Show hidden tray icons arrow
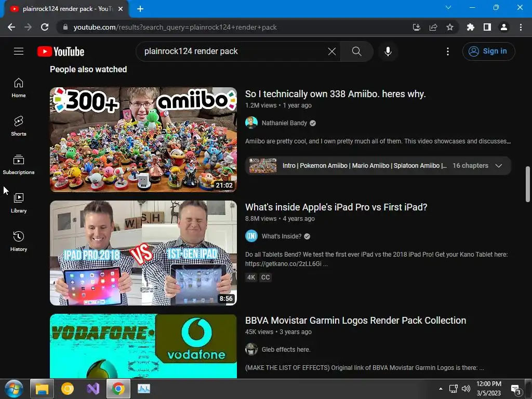Image resolution: width=532 pixels, height=399 pixels. [441, 389]
